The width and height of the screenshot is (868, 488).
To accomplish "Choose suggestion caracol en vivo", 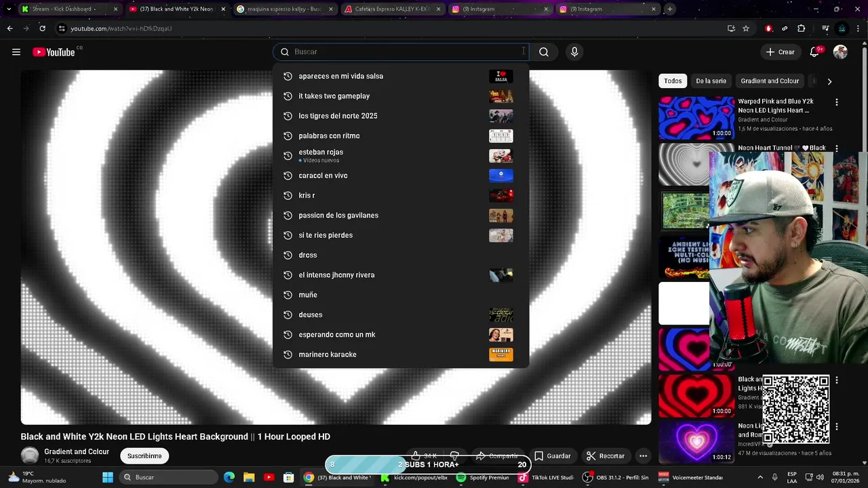I will click(401, 176).
